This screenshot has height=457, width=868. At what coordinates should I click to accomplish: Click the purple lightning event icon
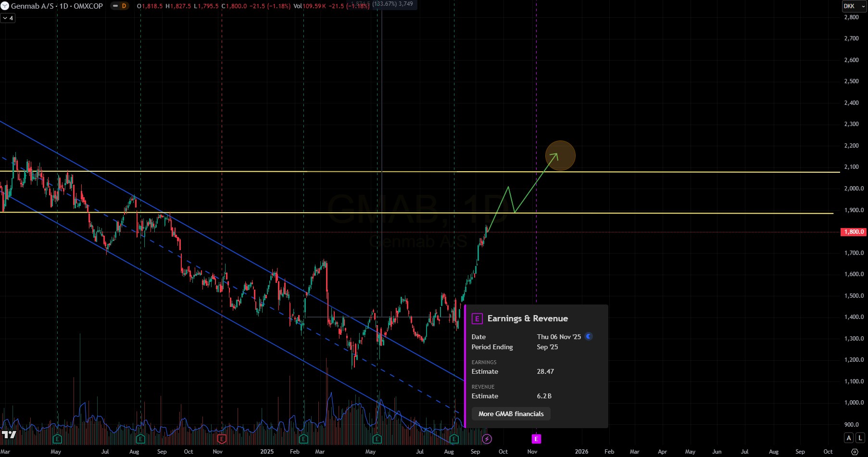click(x=487, y=439)
